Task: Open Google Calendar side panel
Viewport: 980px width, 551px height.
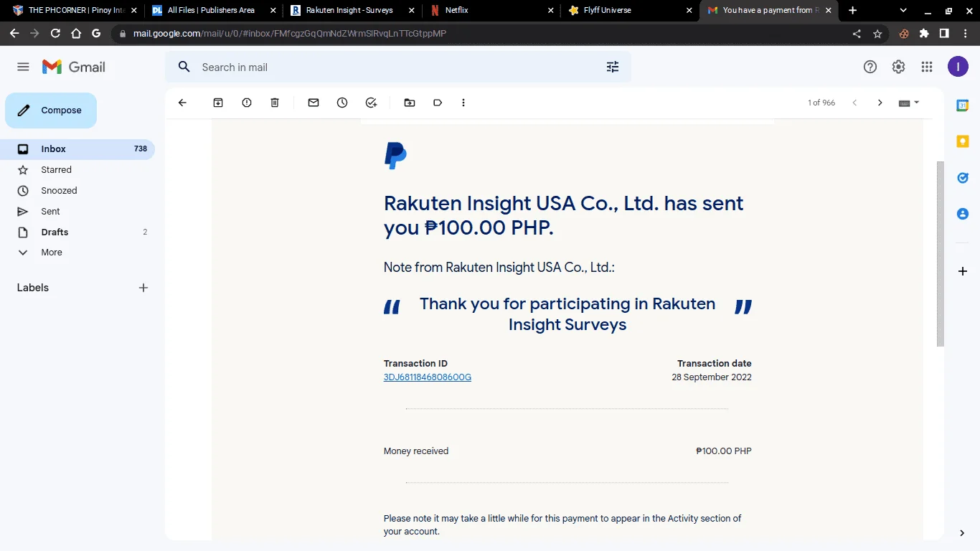Action: click(963, 105)
